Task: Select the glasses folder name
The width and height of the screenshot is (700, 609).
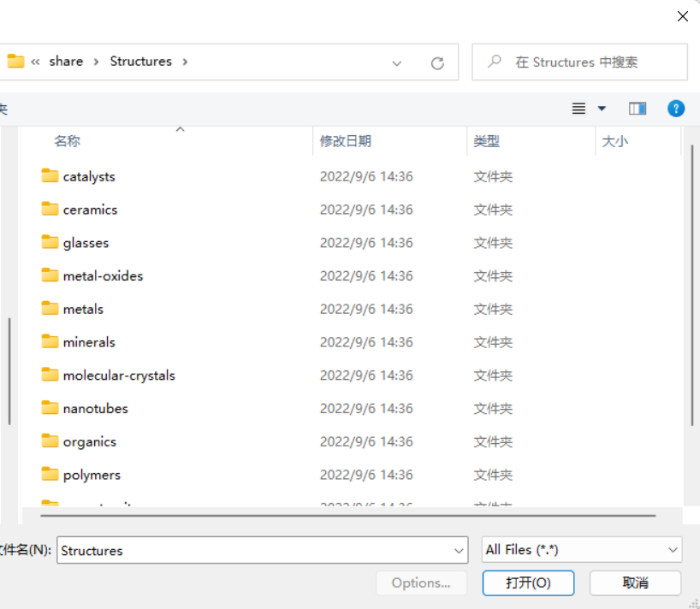Action: click(86, 243)
